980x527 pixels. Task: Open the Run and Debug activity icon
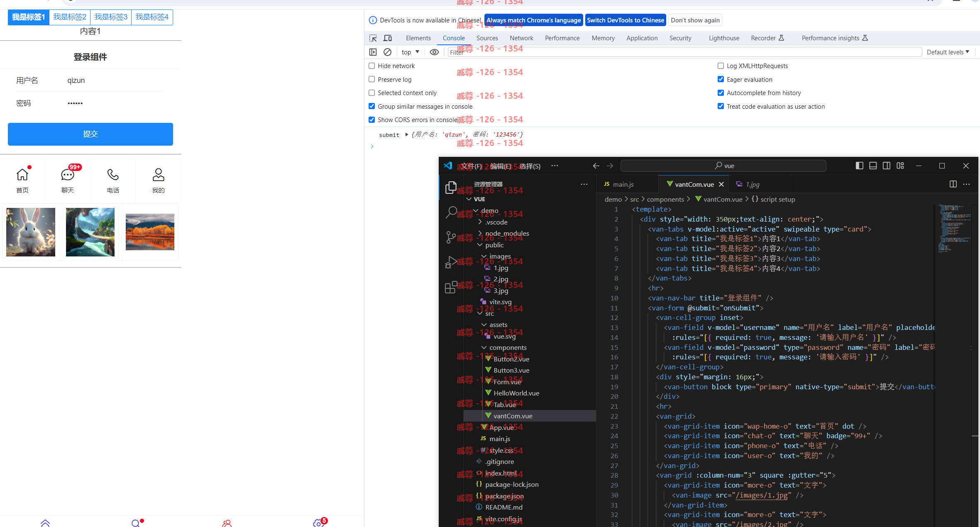pyautogui.click(x=451, y=262)
